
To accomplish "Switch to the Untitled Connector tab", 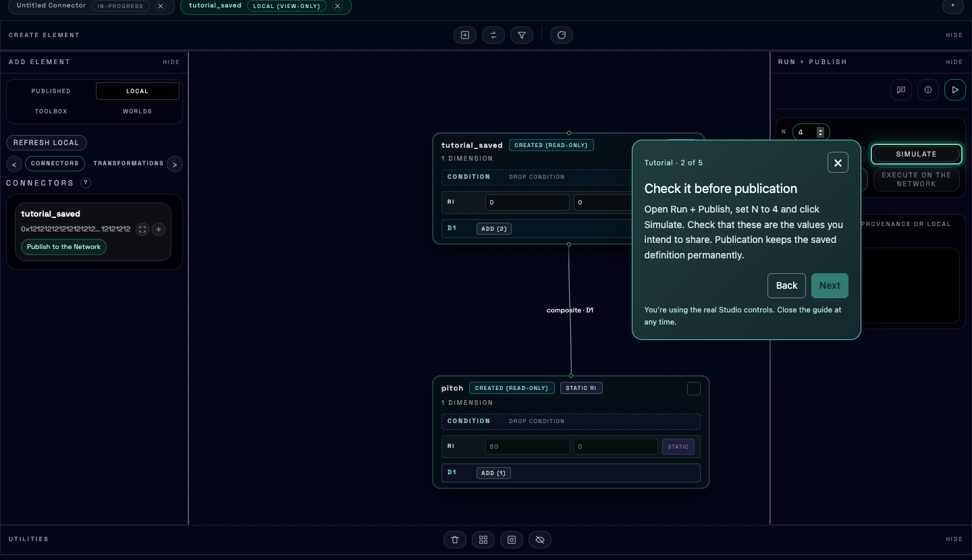I will (51, 5).
